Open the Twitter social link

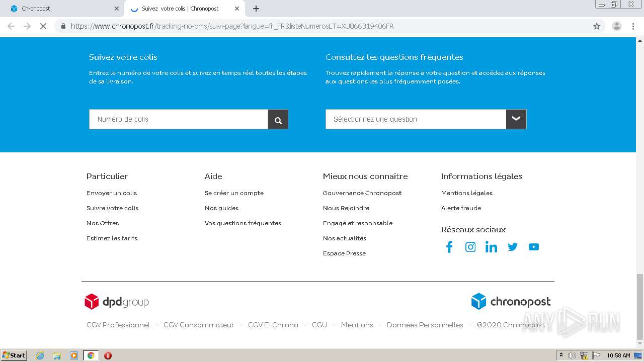(x=513, y=247)
